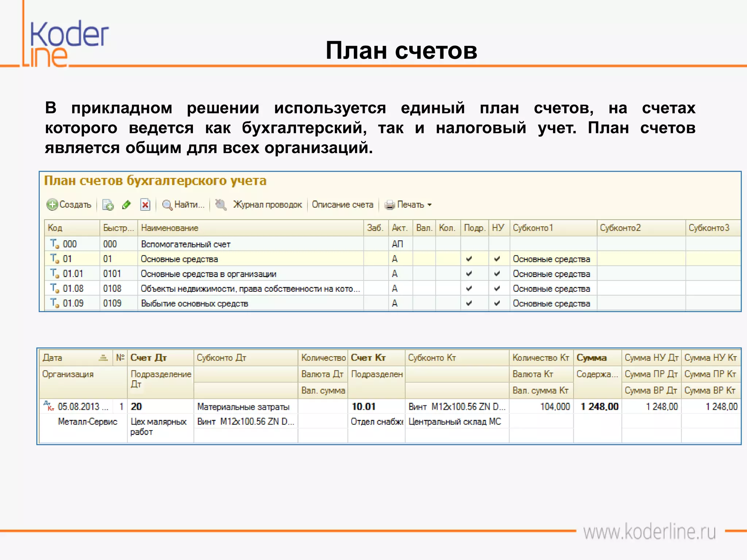Select the Вспомогательный счет row name

click(251, 244)
